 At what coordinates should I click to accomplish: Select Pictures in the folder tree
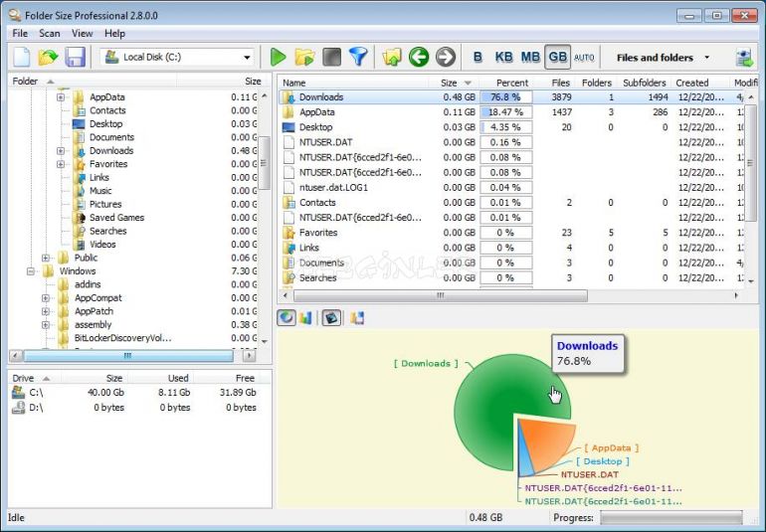[x=105, y=204]
